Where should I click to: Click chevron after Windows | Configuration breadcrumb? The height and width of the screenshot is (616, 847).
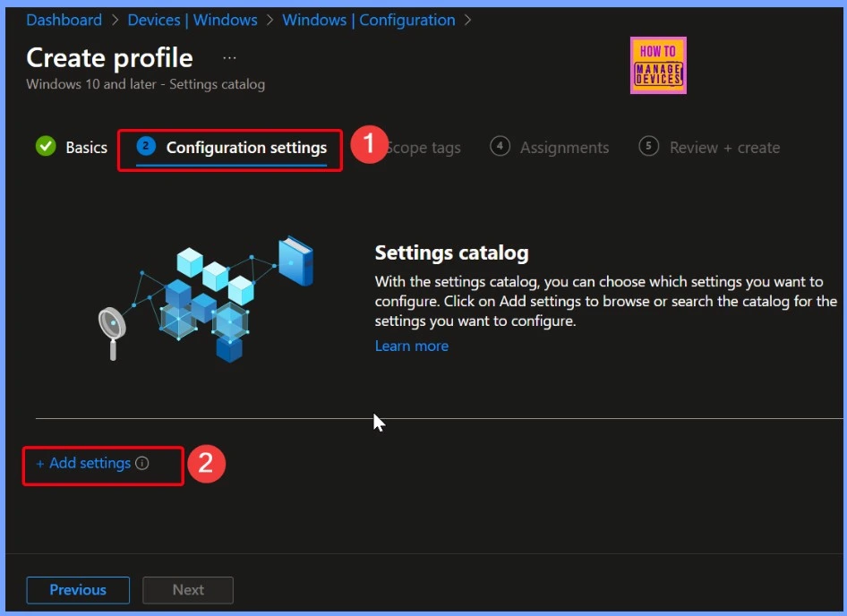[467, 21]
